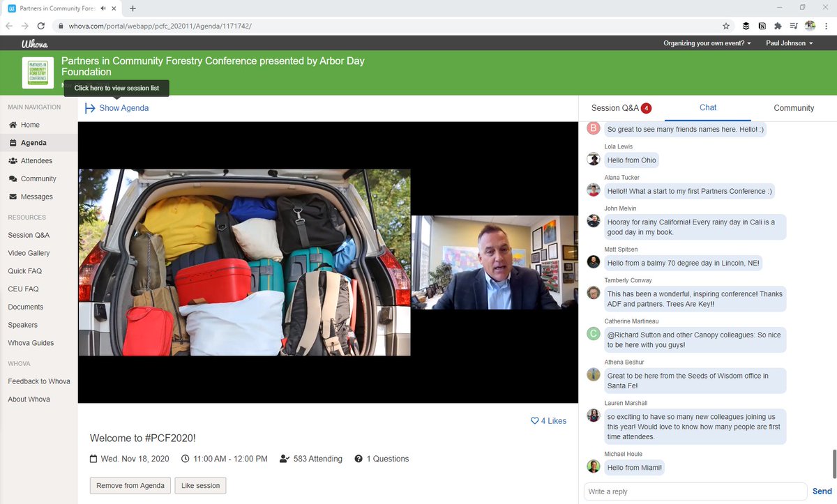Click the Like session button
The width and height of the screenshot is (837, 504).
(x=200, y=486)
